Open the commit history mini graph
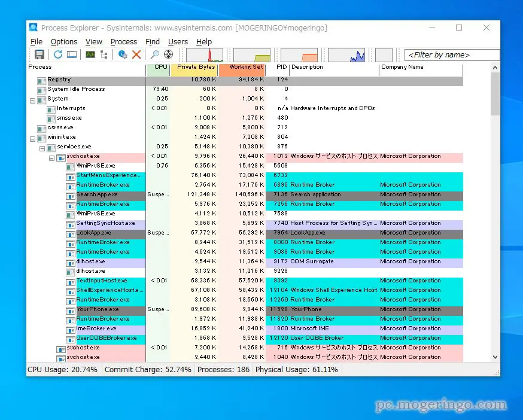This screenshot has height=420, width=523. (252, 55)
